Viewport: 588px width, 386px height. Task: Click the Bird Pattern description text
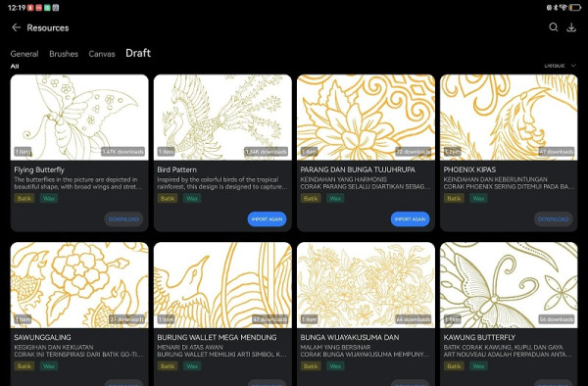[x=222, y=183]
